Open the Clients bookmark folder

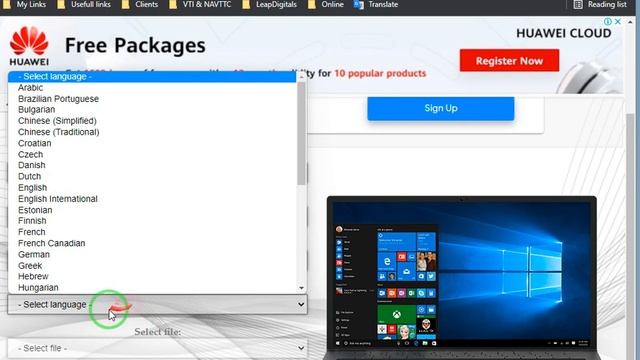click(140, 5)
